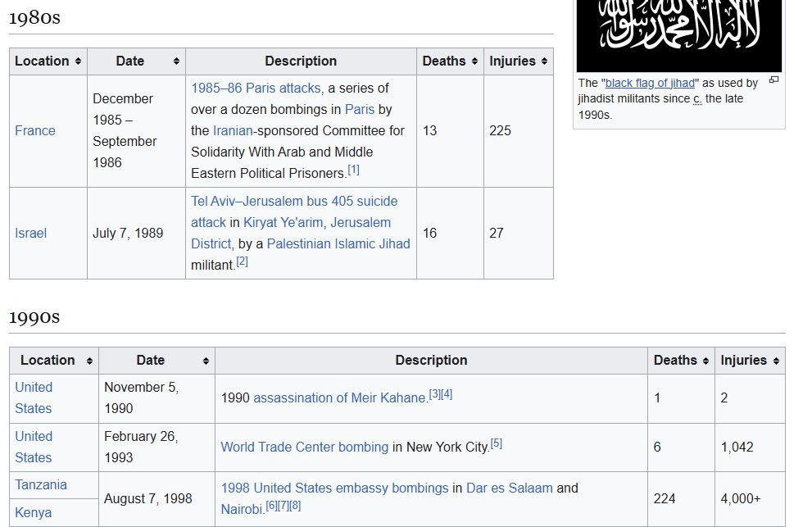Select the date 'August 7, 1998'
The width and height of the screenshot is (812, 527).
click(x=148, y=499)
